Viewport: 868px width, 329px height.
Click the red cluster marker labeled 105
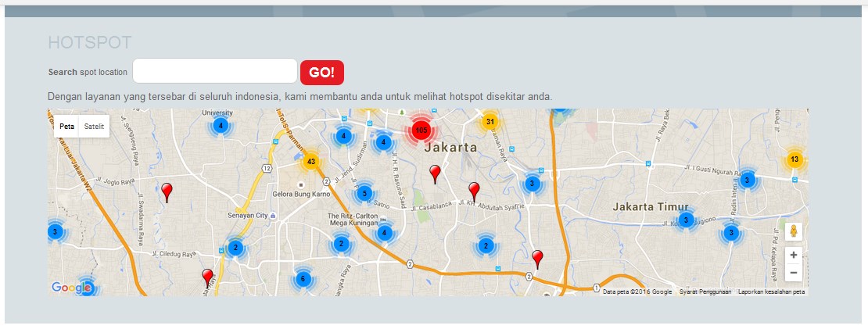pyautogui.click(x=421, y=130)
